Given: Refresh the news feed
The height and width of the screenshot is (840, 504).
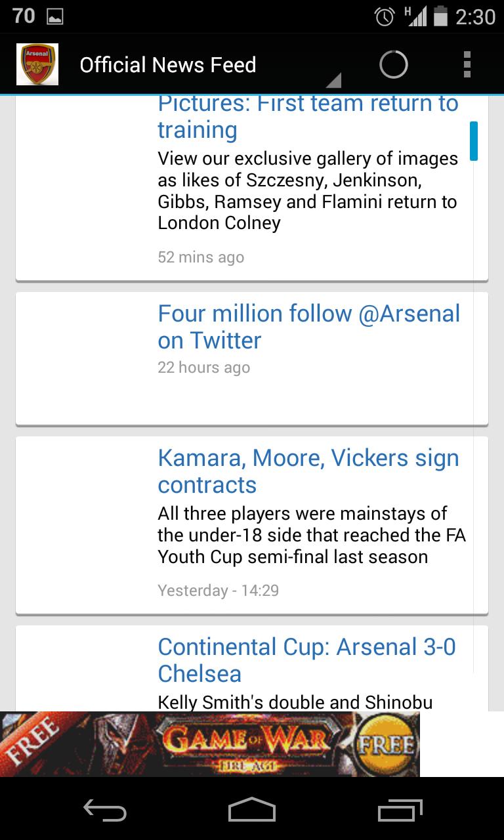Looking at the screenshot, I should point(393,64).
